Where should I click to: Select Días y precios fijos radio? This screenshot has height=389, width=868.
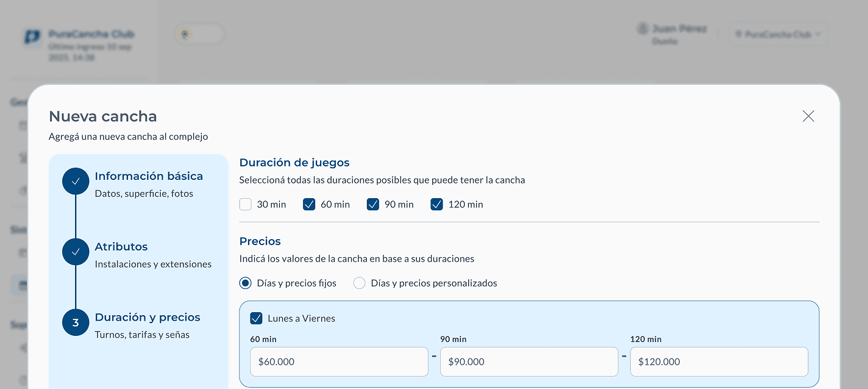[246, 283]
